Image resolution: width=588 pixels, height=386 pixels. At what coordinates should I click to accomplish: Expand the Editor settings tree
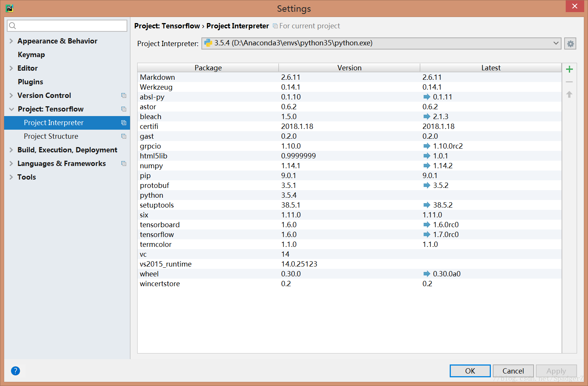[11, 68]
